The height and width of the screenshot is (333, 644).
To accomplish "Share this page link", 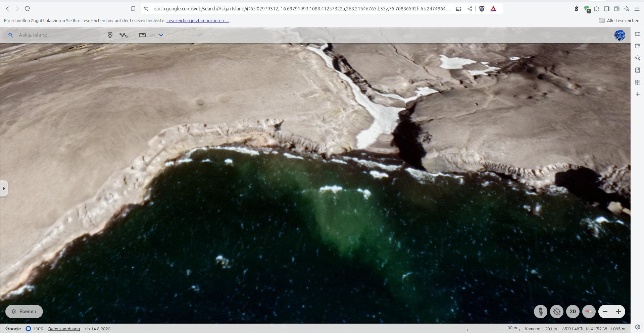I will click(470, 9).
